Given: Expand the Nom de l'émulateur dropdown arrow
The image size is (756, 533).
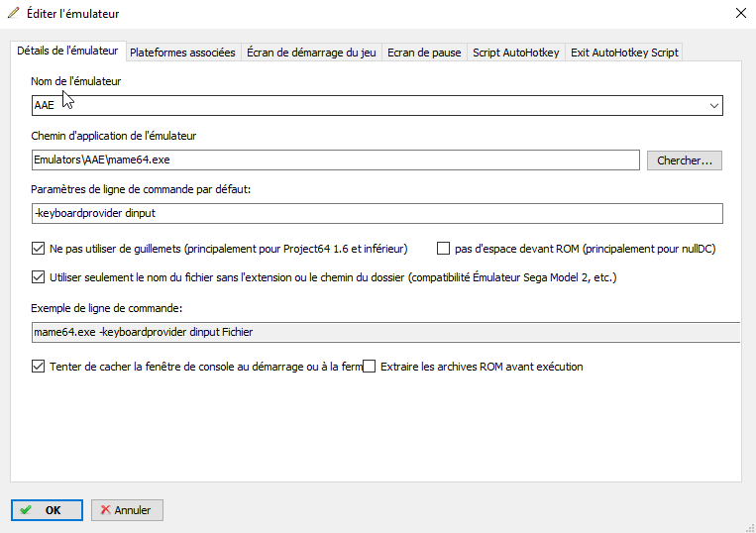Looking at the screenshot, I should [713, 106].
